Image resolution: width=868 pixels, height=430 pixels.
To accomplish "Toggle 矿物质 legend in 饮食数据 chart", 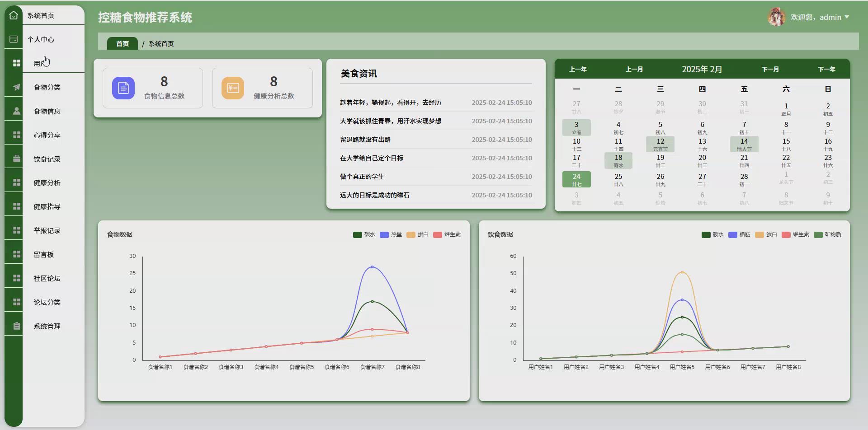I will tap(827, 234).
